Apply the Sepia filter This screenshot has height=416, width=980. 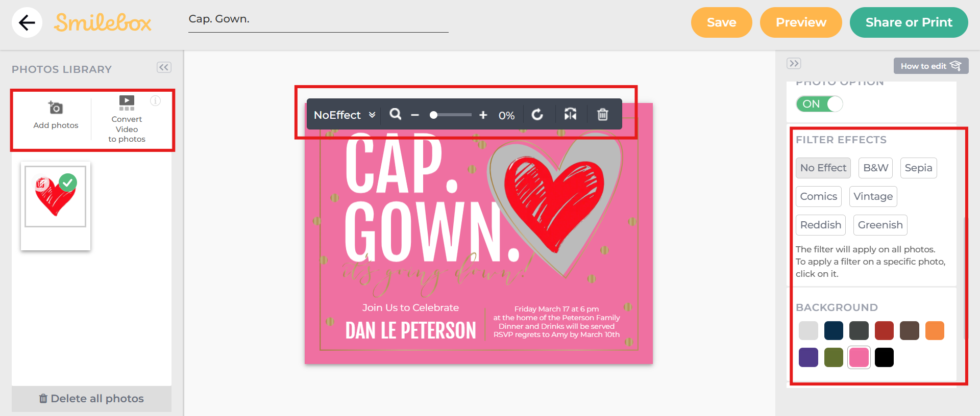pyautogui.click(x=918, y=168)
